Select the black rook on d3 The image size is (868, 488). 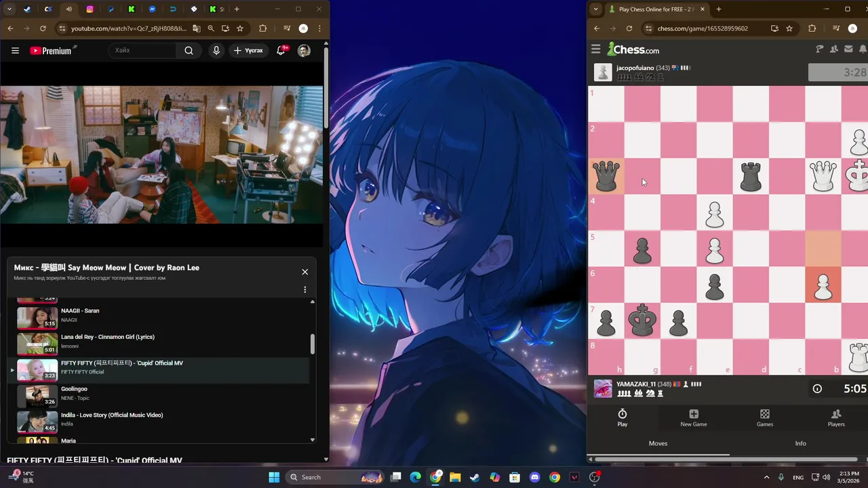point(751,176)
